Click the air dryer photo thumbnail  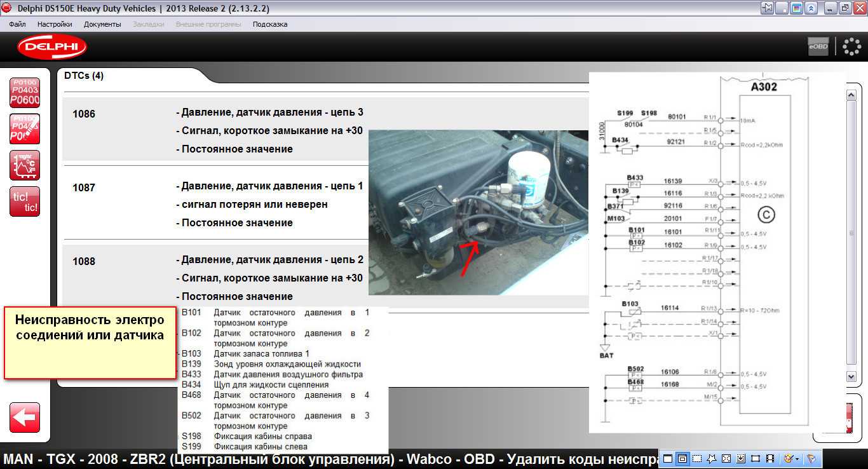coord(479,212)
